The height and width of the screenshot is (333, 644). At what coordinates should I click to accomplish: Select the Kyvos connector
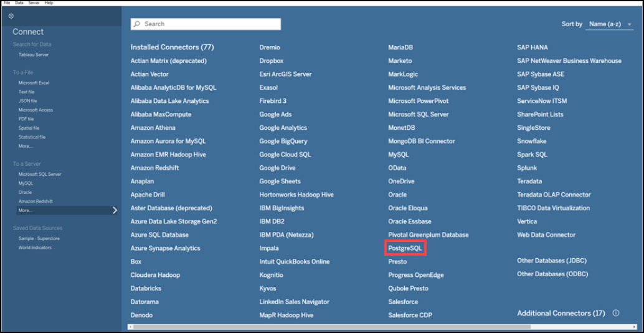[x=268, y=289]
